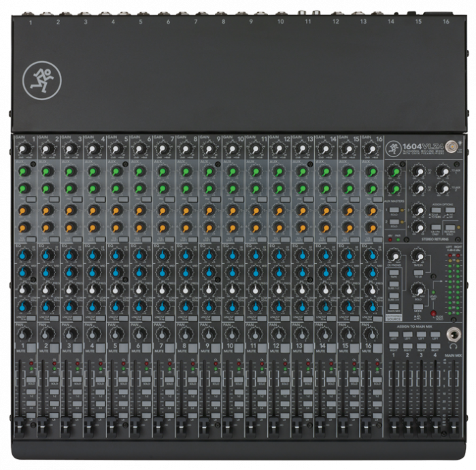Image resolution: width=476 pixels, height=470 pixels.
Task: Click the channel 8 pan knob
Action: coord(185,334)
